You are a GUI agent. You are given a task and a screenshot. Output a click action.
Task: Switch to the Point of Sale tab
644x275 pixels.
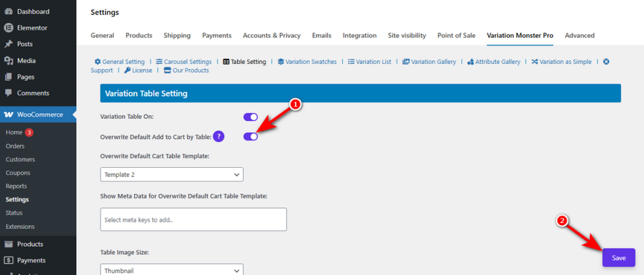(456, 36)
